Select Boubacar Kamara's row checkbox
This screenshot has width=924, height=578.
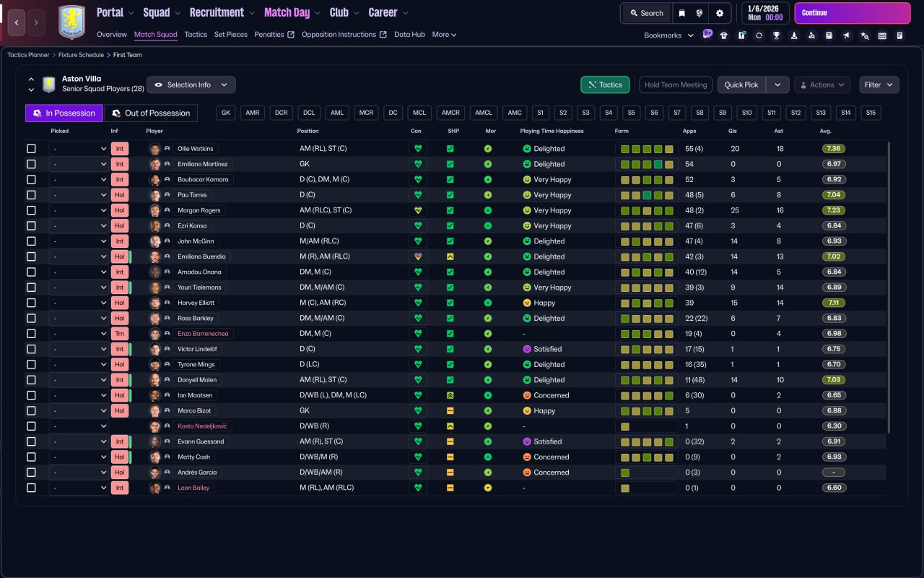(x=31, y=179)
